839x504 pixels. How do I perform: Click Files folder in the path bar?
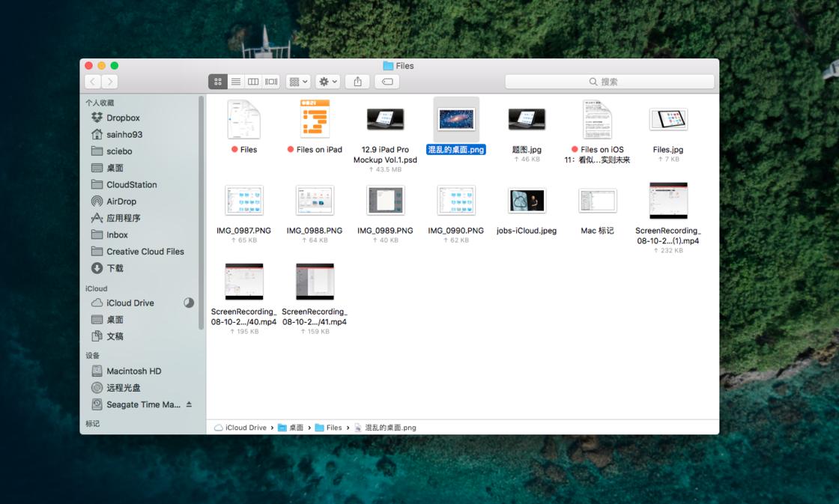[333, 428]
